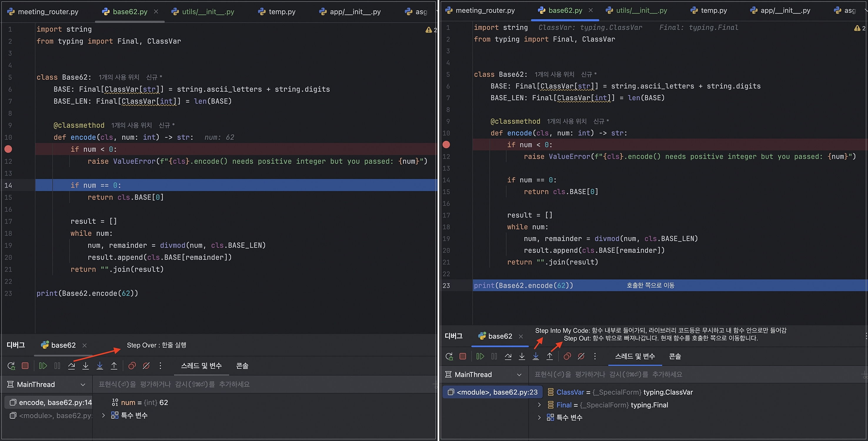This screenshot has height=441, width=868.
Task: Click Step Over icon in left debugger toolbar
Action: (71, 365)
